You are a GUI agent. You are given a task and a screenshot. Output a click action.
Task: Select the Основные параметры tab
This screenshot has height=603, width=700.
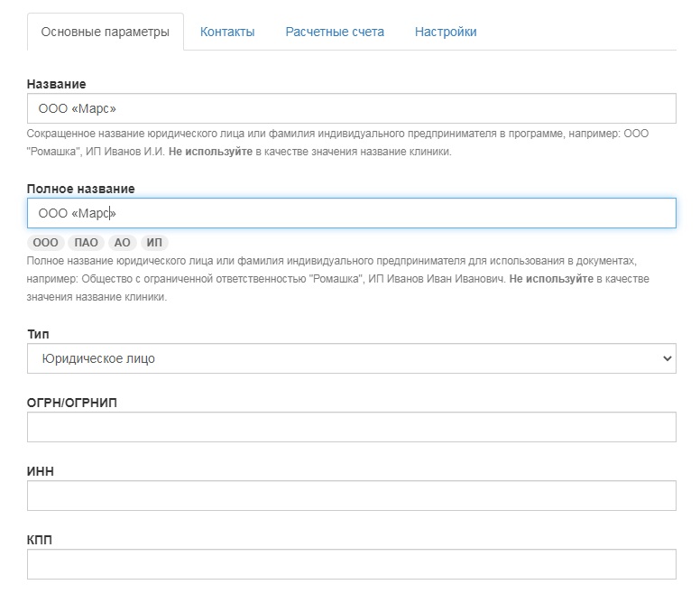(x=106, y=32)
